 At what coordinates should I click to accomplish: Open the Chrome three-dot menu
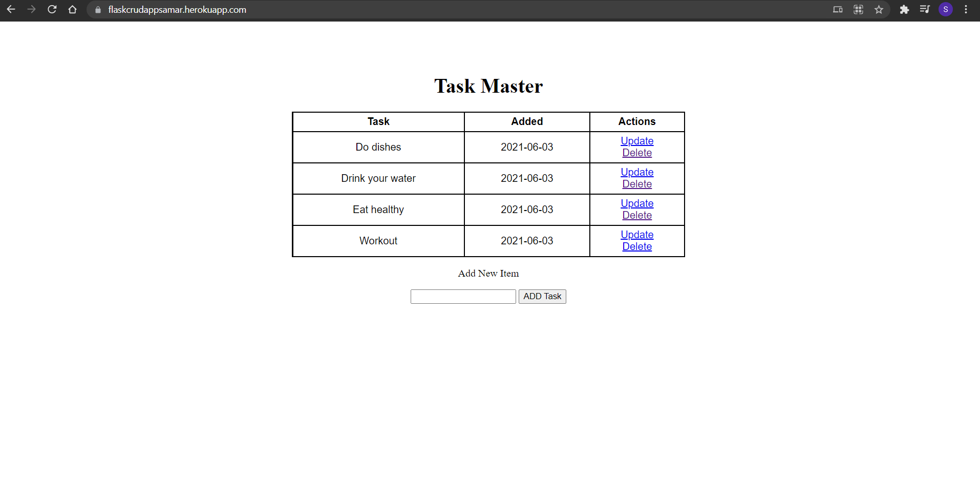966,9
